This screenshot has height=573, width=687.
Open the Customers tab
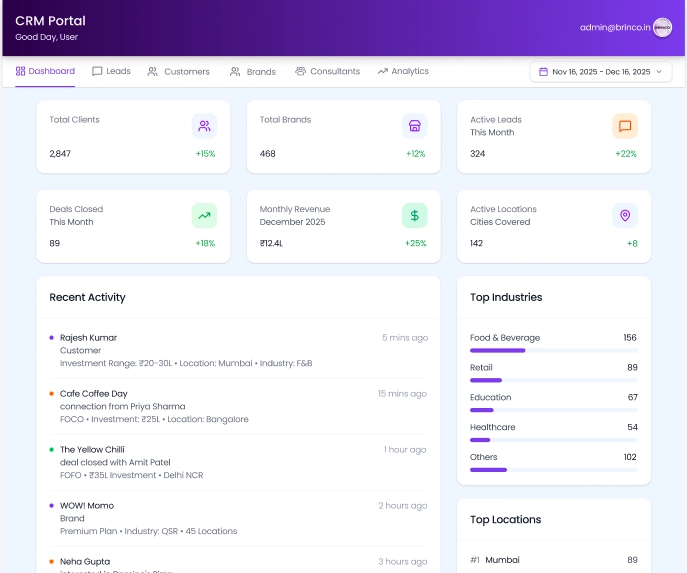coord(178,72)
